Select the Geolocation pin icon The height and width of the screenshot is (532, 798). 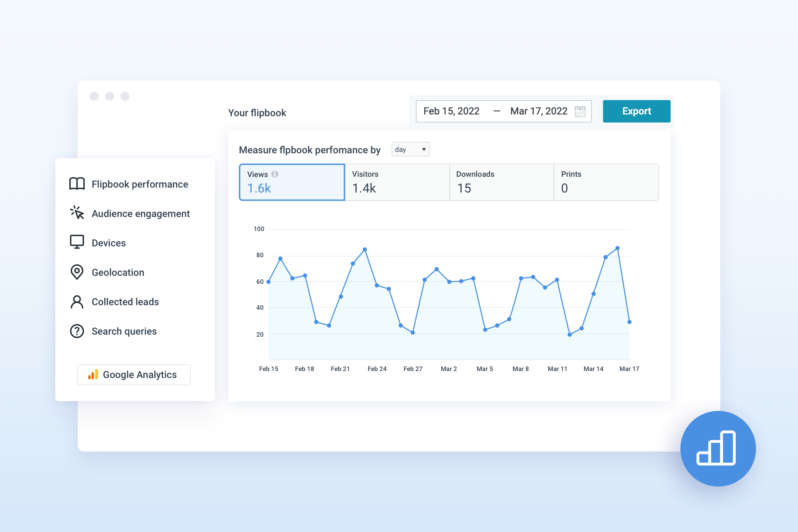pyautogui.click(x=77, y=272)
